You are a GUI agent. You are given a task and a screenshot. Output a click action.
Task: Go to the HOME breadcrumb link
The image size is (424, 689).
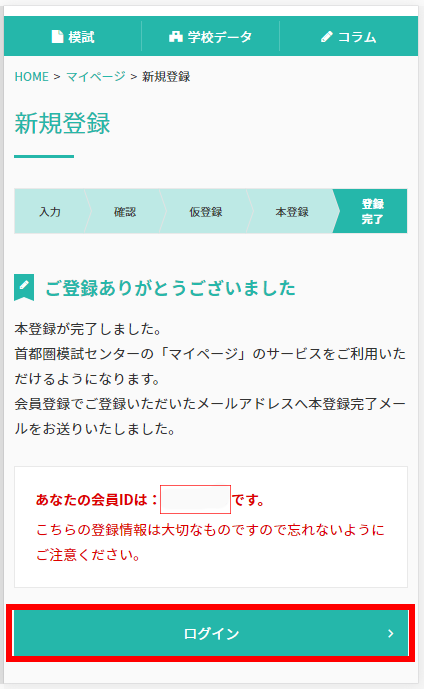[32, 76]
